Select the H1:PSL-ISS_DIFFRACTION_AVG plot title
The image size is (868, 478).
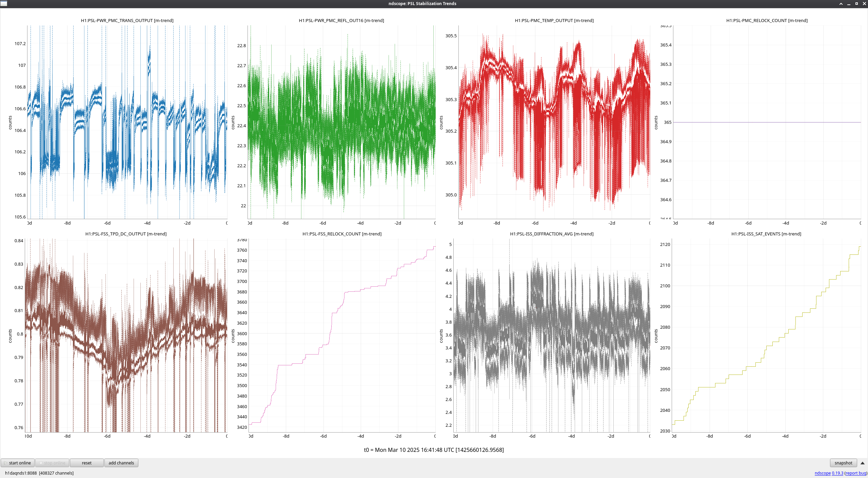[x=552, y=234]
